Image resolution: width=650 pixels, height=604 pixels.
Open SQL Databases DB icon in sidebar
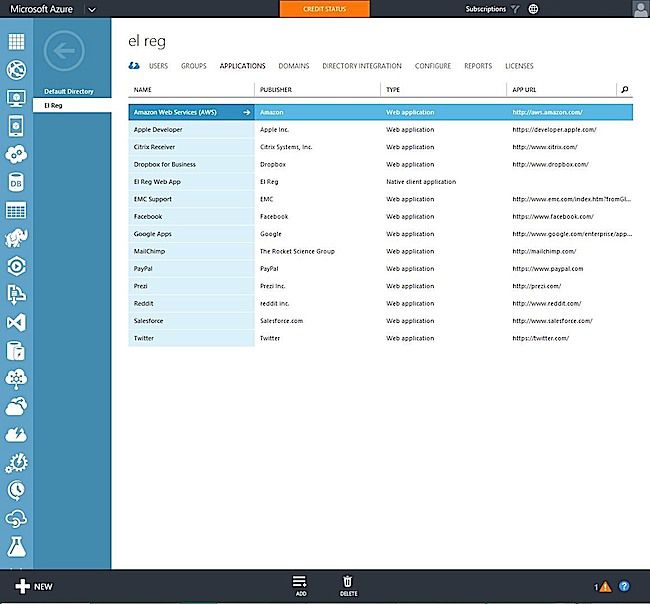[16, 182]
